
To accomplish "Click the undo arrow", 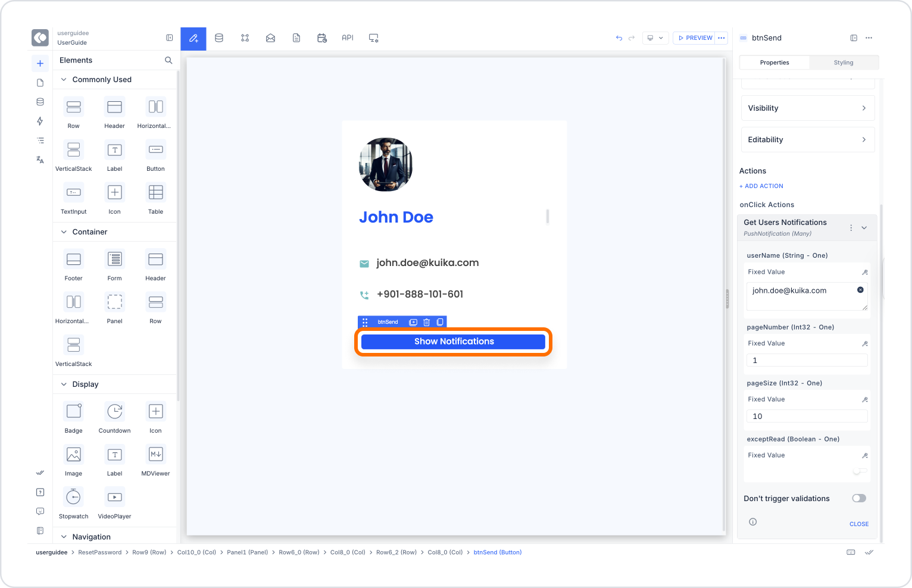I will click(619, 38).
